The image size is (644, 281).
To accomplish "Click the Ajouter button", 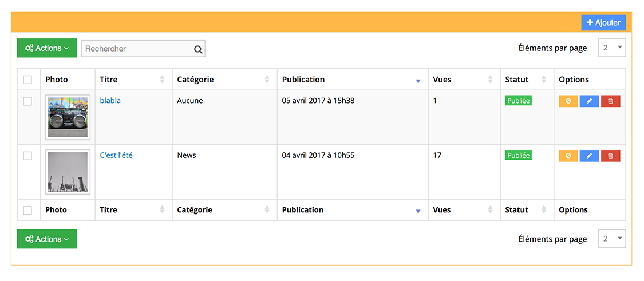I will point(604,22).
